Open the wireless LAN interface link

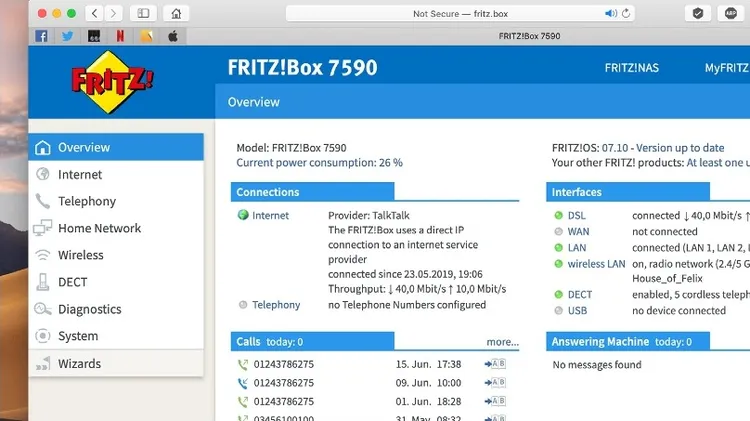596,264
